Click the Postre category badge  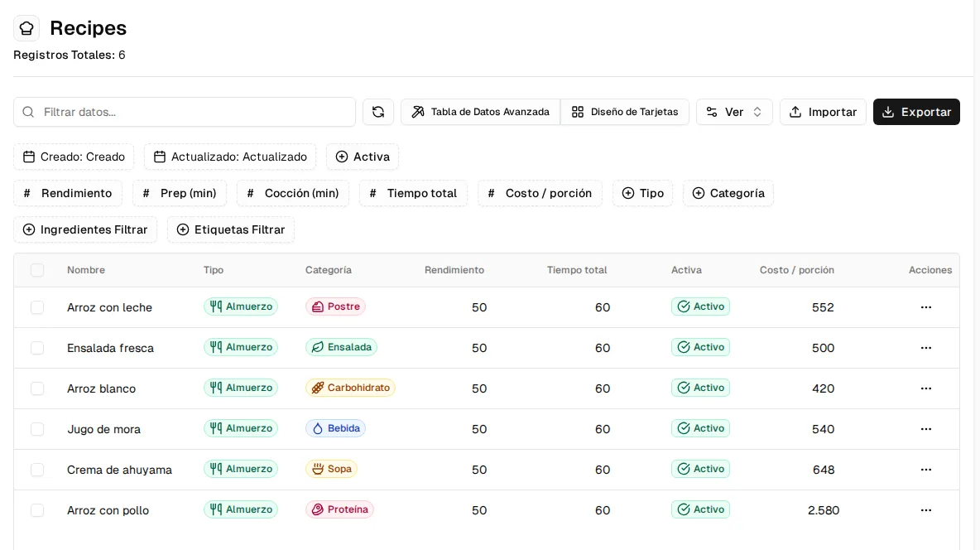[x=335, y=306]
